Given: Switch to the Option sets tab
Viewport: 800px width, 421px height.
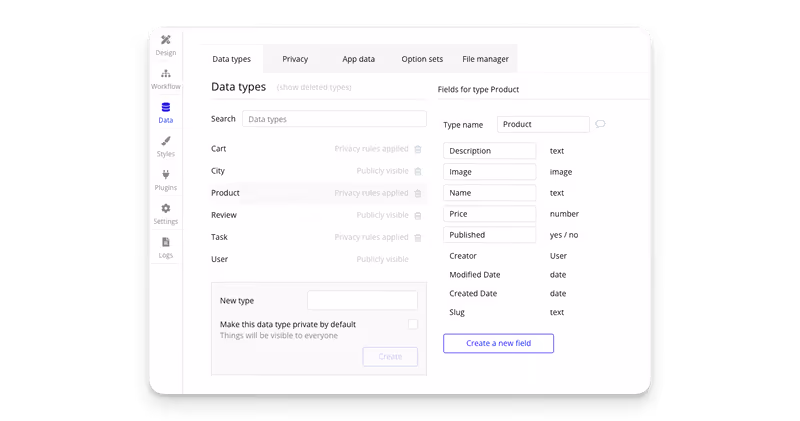Looking at the screenshot, I should [x=422, y=59].
